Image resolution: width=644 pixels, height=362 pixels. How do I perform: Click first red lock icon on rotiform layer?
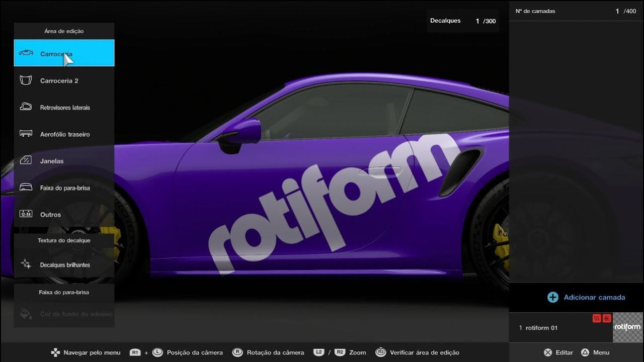597,318
